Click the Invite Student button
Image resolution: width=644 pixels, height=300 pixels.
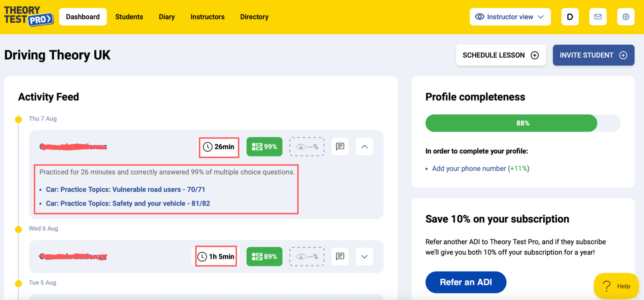coord(593,55)
